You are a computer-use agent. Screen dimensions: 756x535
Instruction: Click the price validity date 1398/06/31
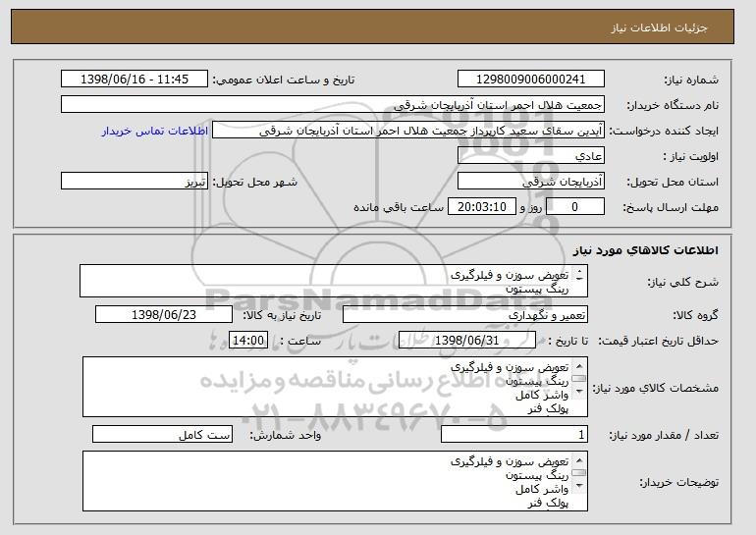467,341
